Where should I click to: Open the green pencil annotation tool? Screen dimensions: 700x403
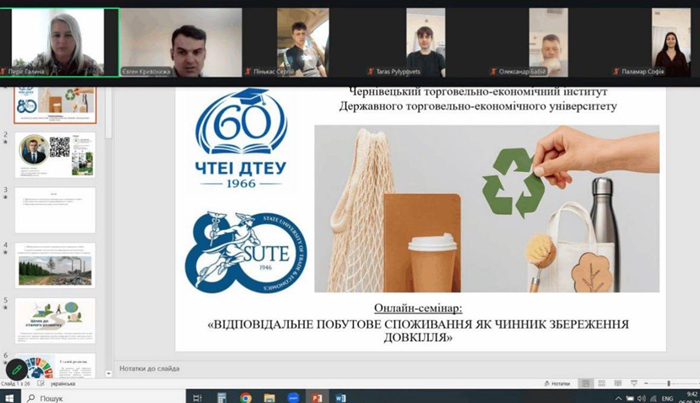coord(17,370)
